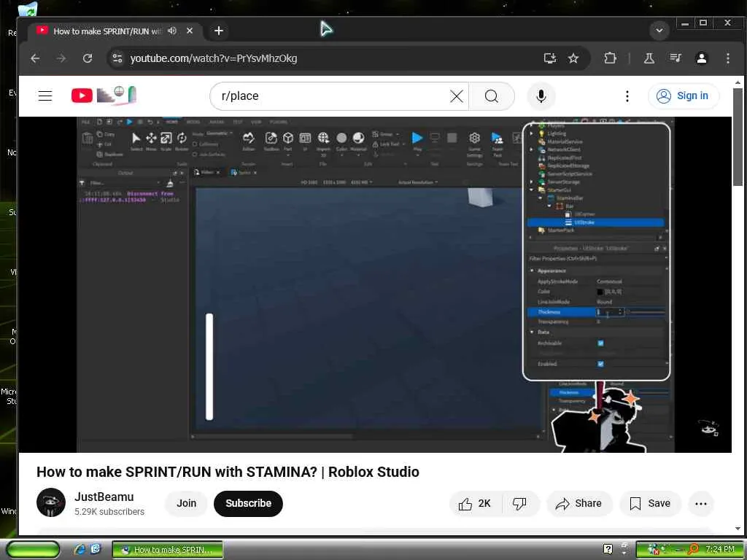Like the video
The image size is (747, 560).
tap(475, 503)
